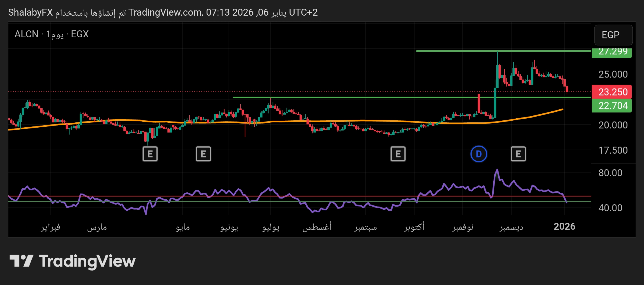Select the green 22.704 support price label
644x285 pixels.
(x=612, y=106)
